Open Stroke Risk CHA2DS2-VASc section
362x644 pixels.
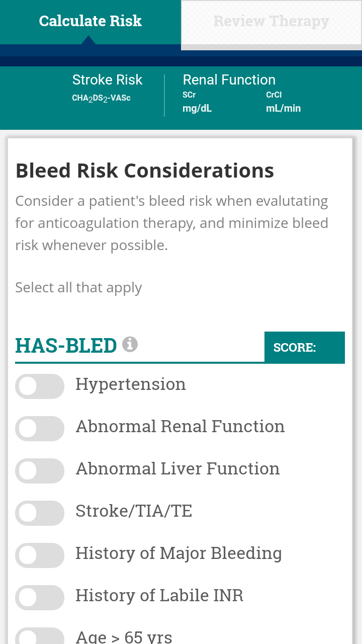pyautogui.click(x=107, y=88)
